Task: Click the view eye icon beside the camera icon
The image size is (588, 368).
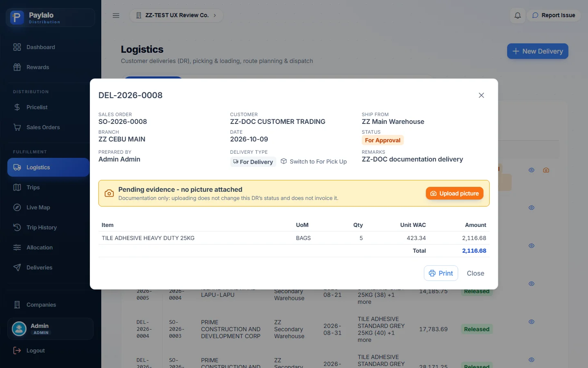Action: coord(531,170)
